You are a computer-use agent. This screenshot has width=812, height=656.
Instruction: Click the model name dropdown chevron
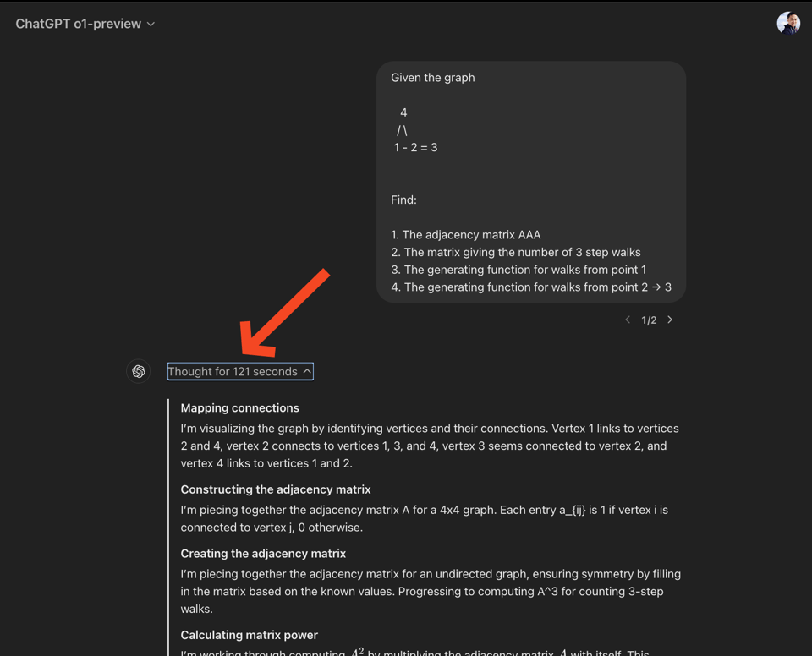(x=151, y=24)
